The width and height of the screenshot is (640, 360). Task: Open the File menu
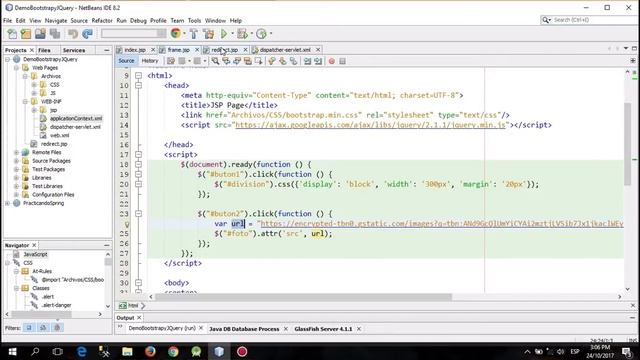point(7,20)
